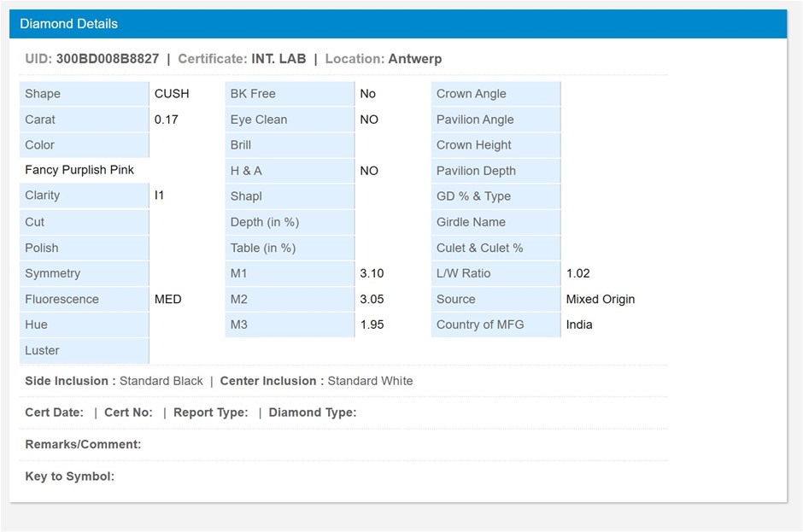Click the Clarity value I1

(x=160, y=196)
